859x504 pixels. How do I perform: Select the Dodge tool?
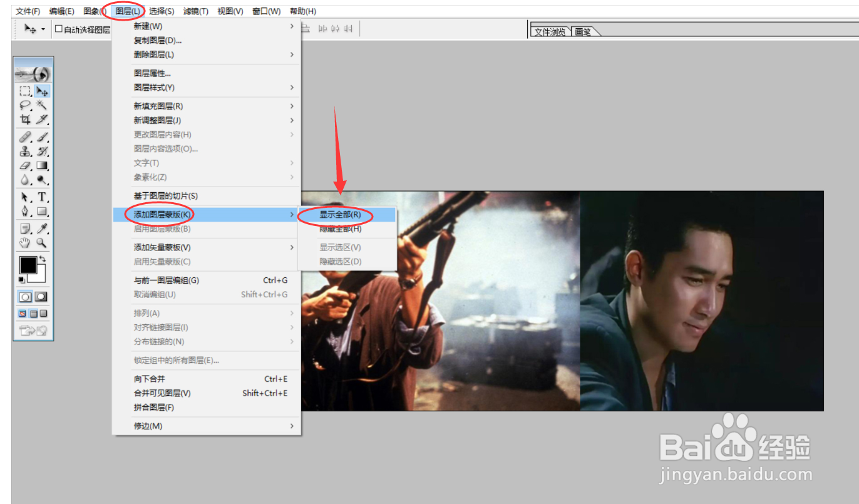tap(42, 180)
